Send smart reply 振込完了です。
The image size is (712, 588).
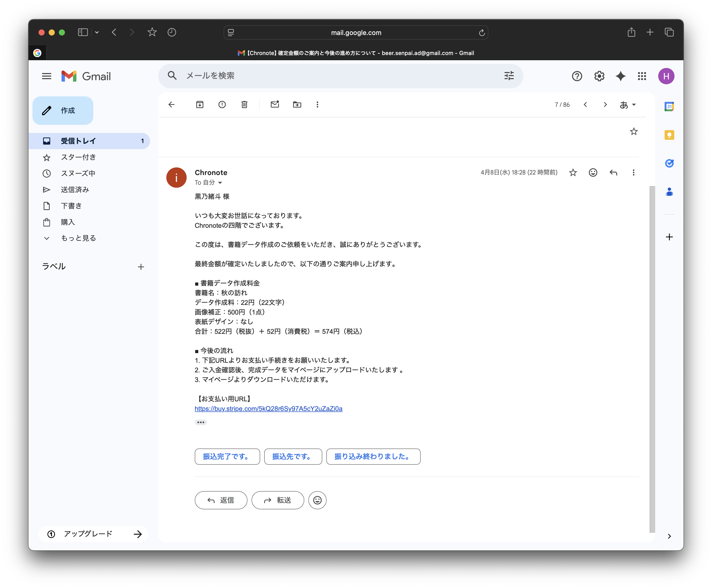227,457
